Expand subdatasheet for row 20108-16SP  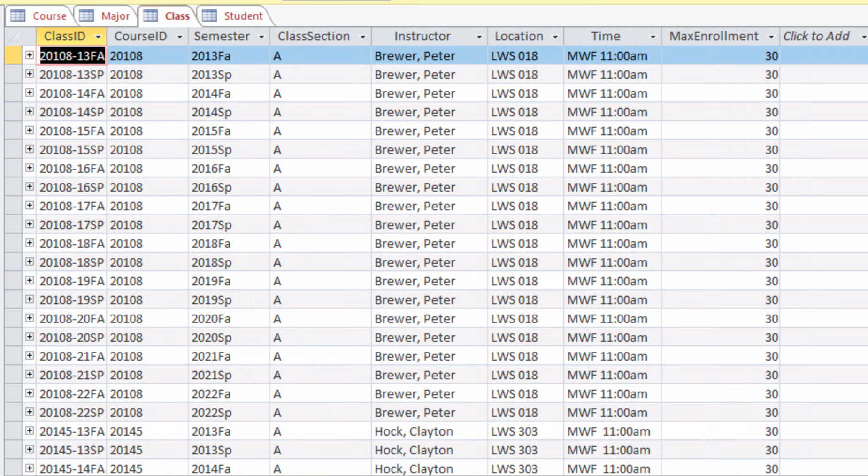click(30, 187)
